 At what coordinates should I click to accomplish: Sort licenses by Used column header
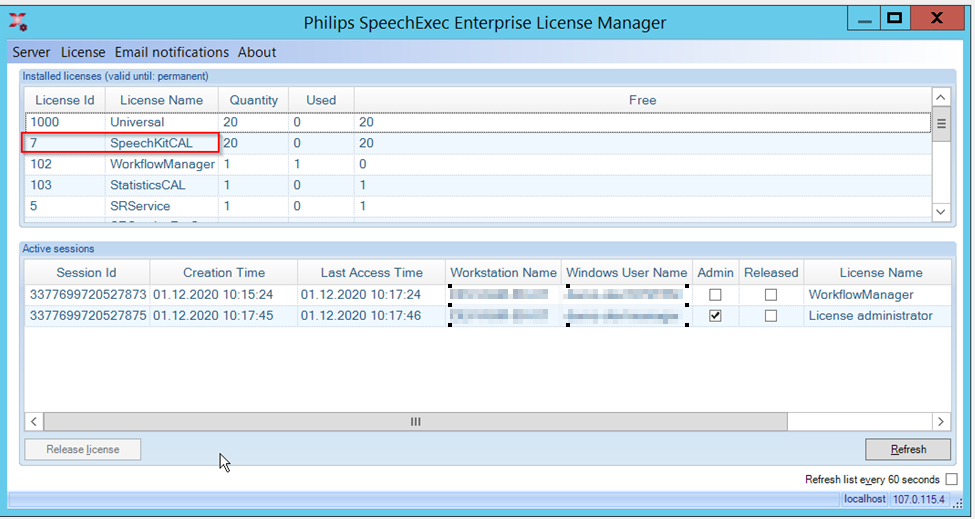click(321, 100)
